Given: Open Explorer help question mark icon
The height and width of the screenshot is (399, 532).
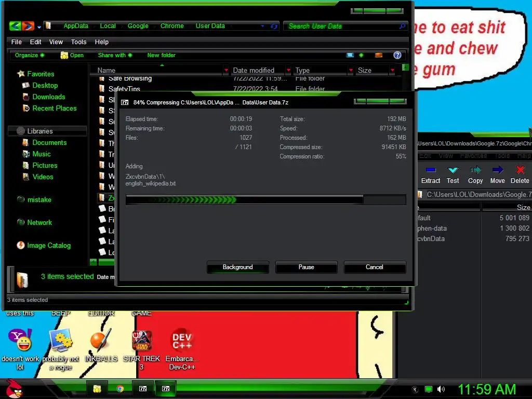Looking at the screenshot, I should (397, 55).
